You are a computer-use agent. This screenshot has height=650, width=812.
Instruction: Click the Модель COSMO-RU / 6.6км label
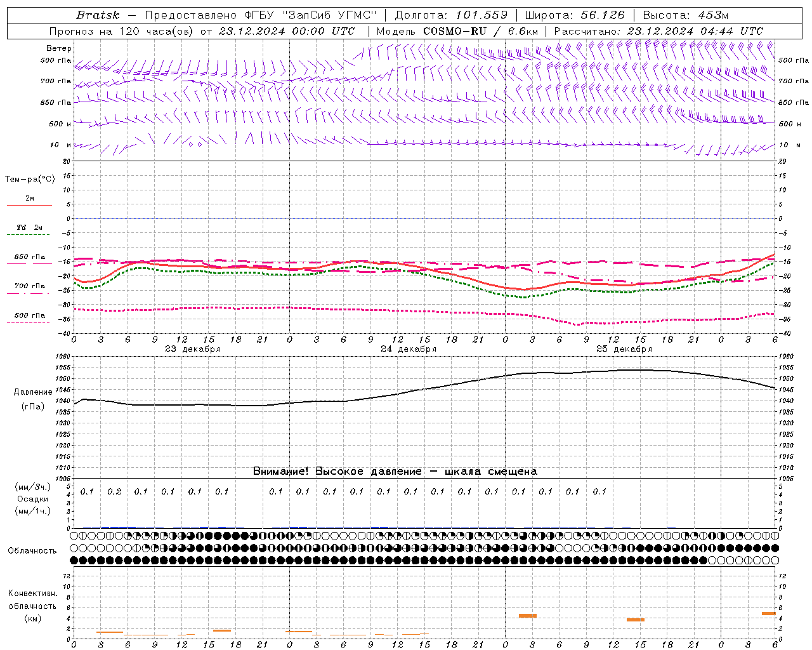pyautogui.click(x=457, y=31)
